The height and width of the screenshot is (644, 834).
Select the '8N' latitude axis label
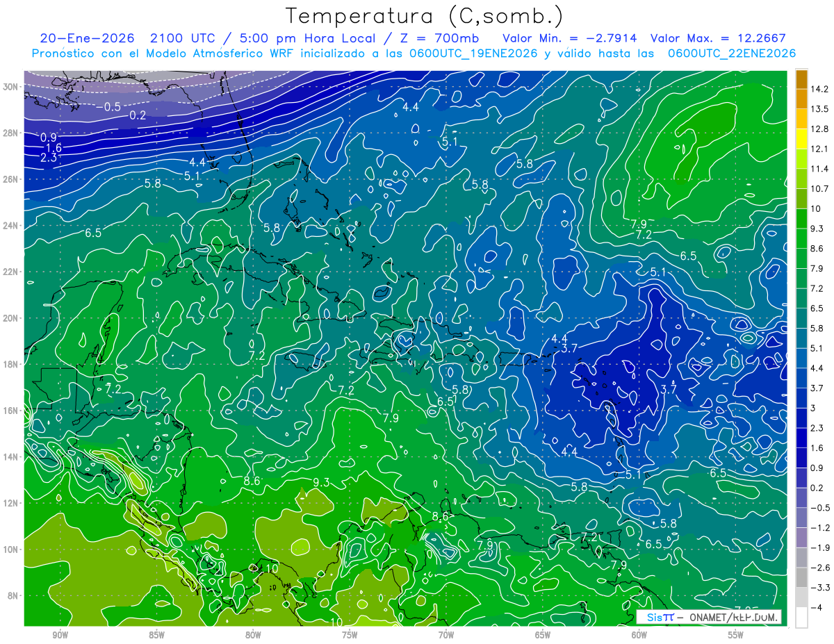[x=14, y=596]
